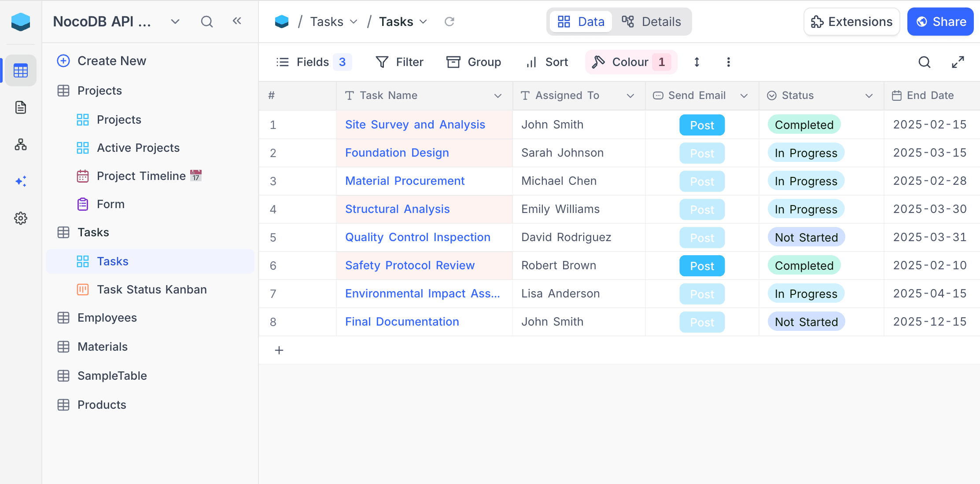The height and width of the screenshot is (484, 980).
Task: Switch to the Data view tab
Action: coord(581,22)
